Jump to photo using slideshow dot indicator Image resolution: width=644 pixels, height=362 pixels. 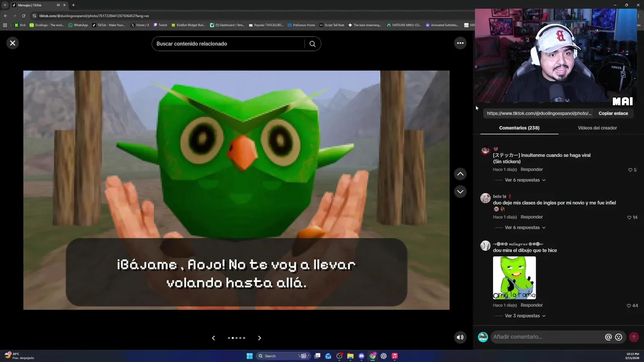(236, 338)
